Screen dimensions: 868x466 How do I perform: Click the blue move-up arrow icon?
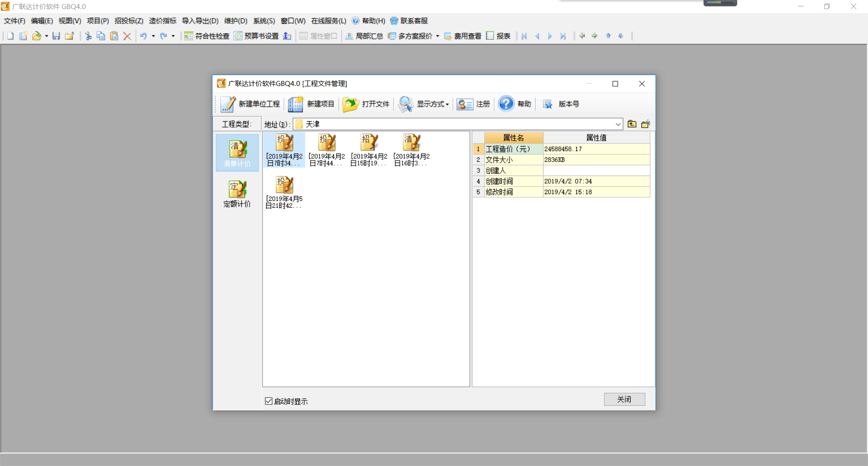(609, 36)
